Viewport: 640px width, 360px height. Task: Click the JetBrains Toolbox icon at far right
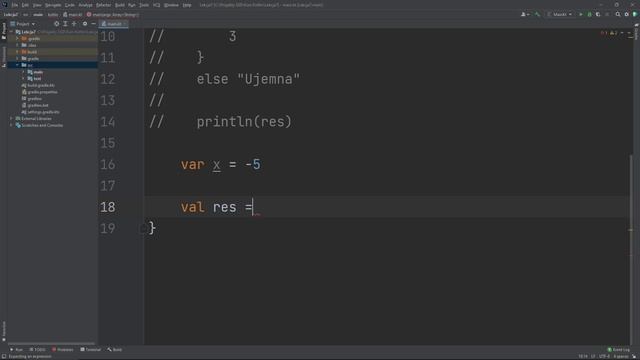click(635, 14)
